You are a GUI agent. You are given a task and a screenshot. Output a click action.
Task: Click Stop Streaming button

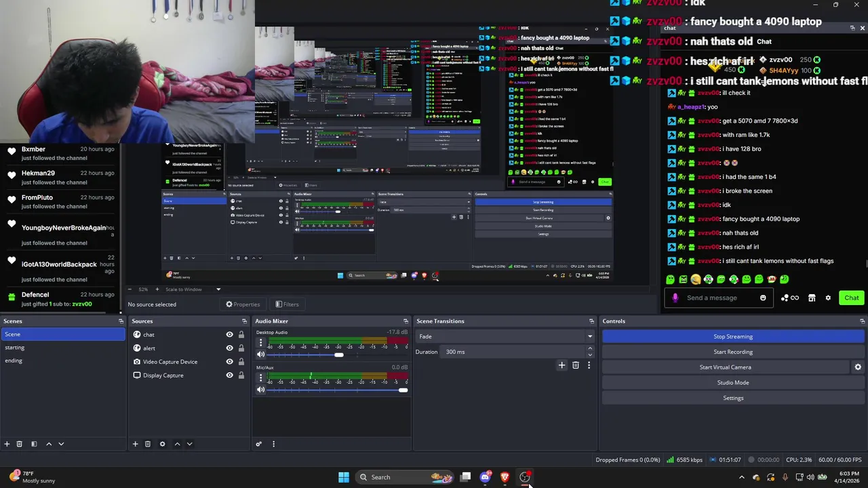pyautogui.click(x=733, y=336)
